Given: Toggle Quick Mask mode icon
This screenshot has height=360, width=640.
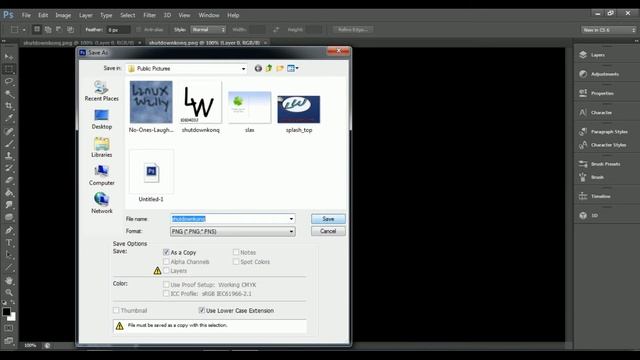Looking at the screenshot, I should pyautogui.click(x=9, y=328).
